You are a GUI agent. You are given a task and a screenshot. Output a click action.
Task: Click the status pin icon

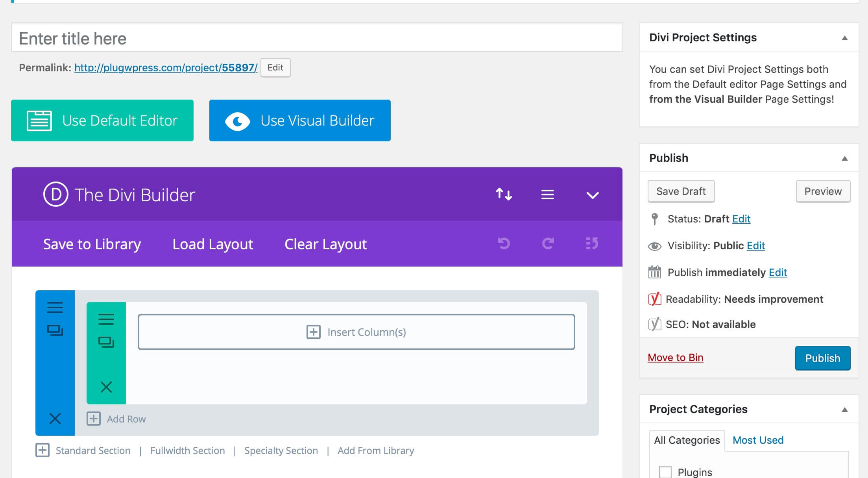[x=655, y=219]
